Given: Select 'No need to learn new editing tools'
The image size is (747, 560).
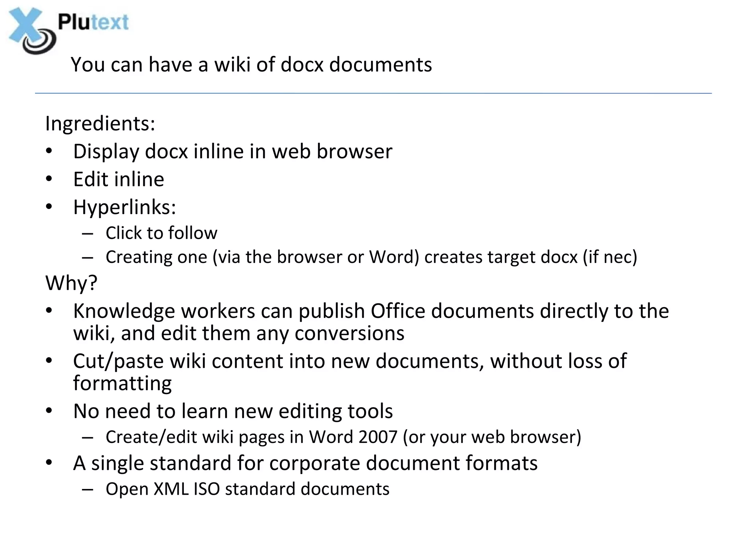Looking at the screenshot, I should click(233, 411).
